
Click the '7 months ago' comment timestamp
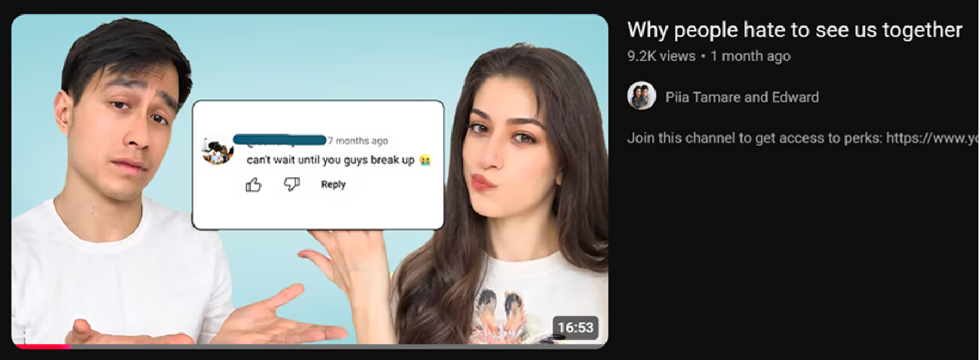(358, 141)
